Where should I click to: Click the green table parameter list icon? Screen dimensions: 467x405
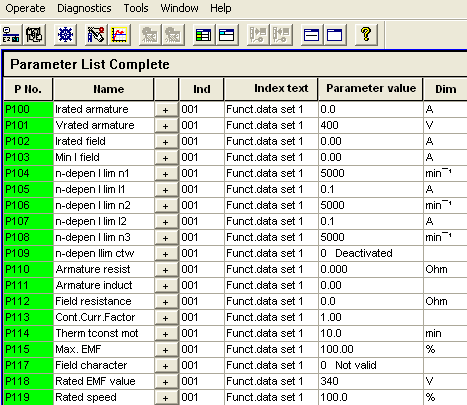pos(203,35)
